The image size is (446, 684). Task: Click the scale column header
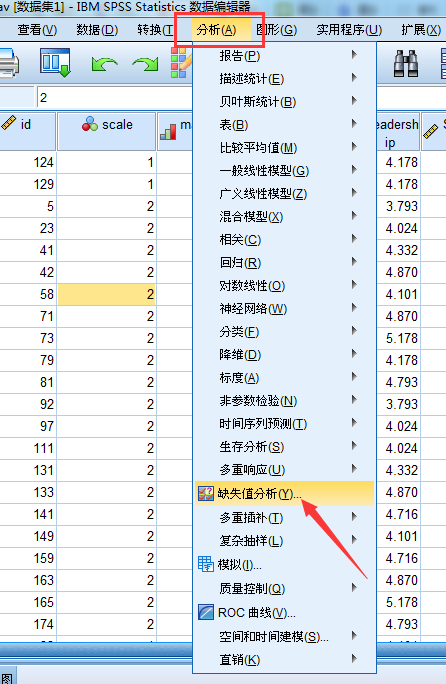click(x=106, y=131)
